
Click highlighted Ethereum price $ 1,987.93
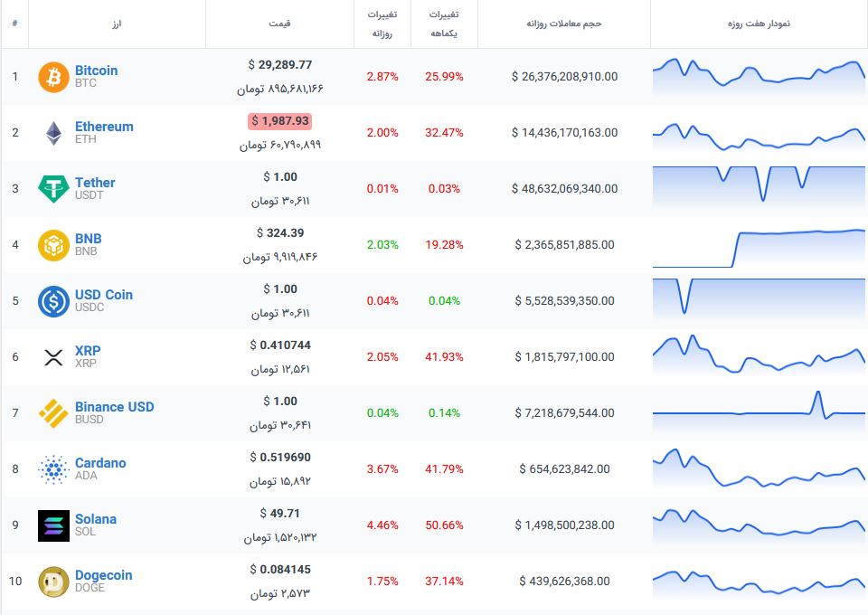pos(279,120)
